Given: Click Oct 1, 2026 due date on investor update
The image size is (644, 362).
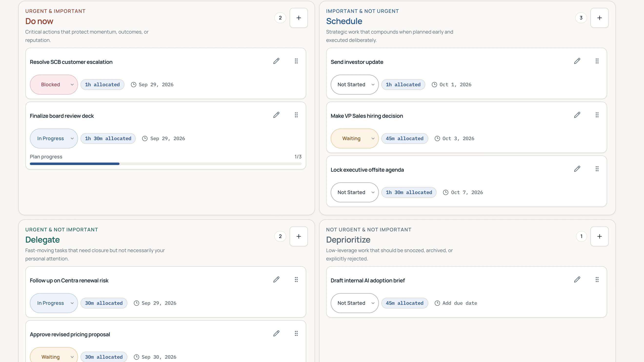Looking at the screenshot, I should click(451, 85).
